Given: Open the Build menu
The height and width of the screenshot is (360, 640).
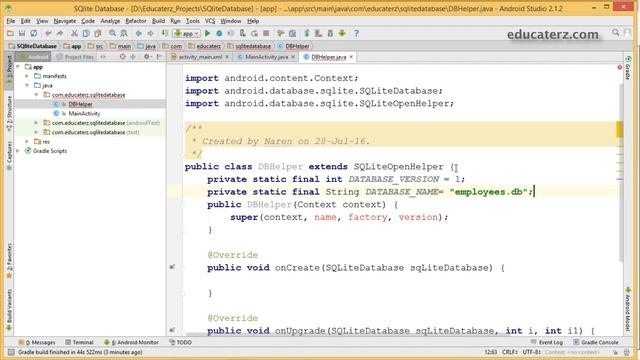Looking at the screenshot, I should [x=158, y=21].
